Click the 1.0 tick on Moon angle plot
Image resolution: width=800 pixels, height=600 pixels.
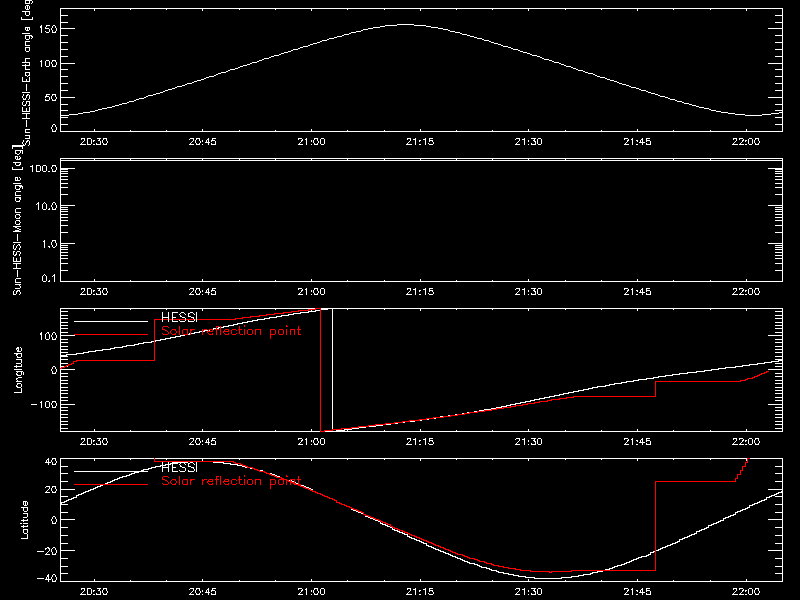[x=49, y=244]
